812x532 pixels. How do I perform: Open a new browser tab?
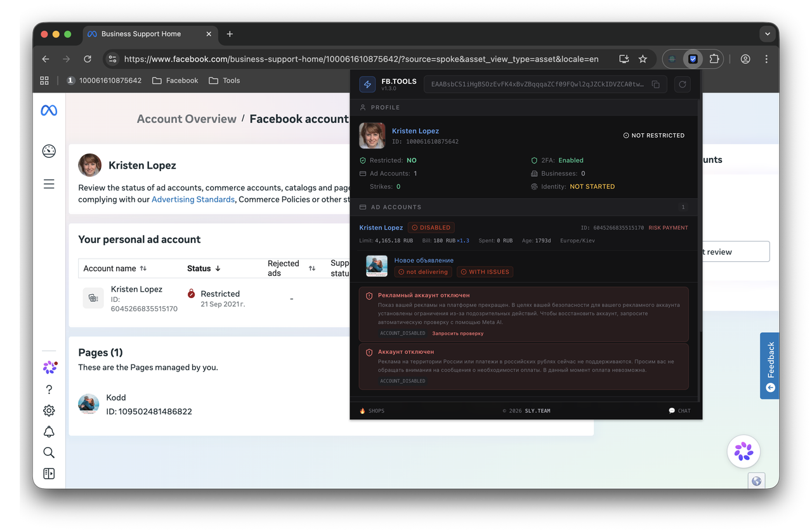coord(230,34)
